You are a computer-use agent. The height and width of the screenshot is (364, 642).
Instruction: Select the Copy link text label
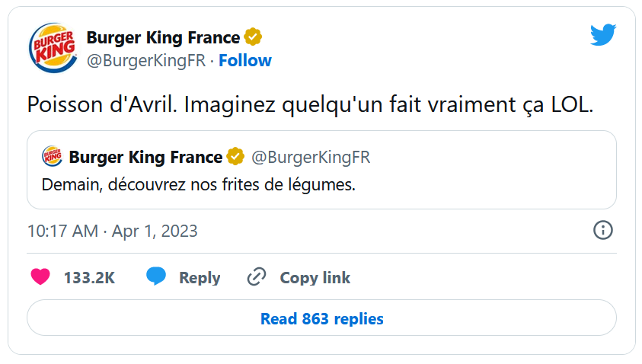(315, 278)
